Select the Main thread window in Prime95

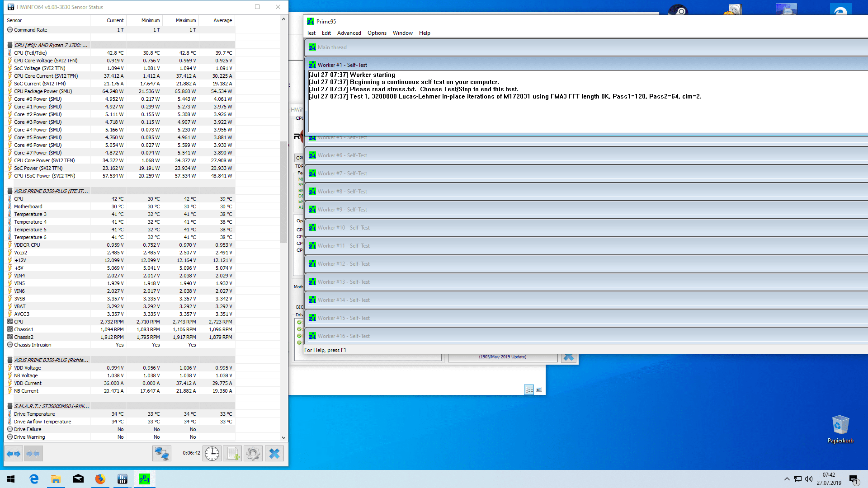(586, 47)
